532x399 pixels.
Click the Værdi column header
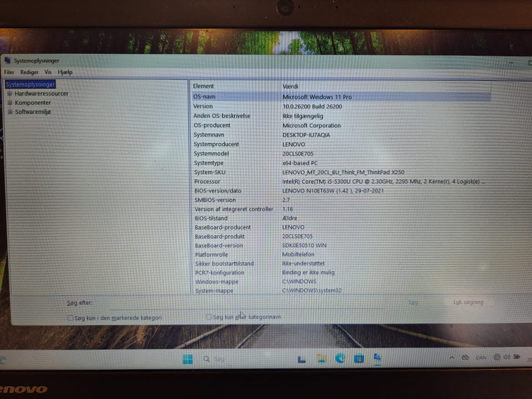(290, 86)
